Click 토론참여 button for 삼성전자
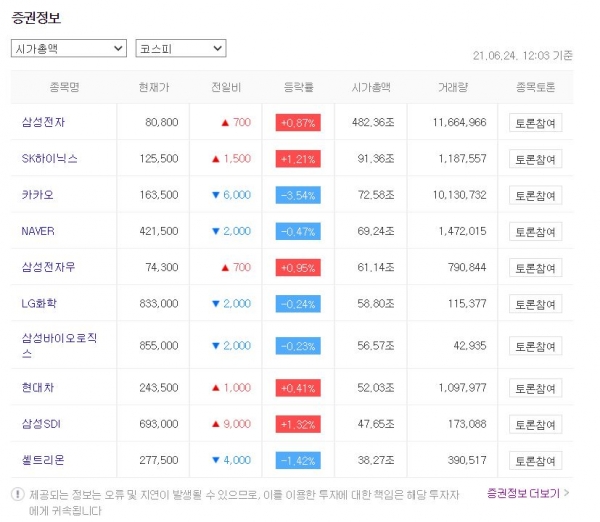This screenshot has height=522, width=600. click(x=535, y=123)
